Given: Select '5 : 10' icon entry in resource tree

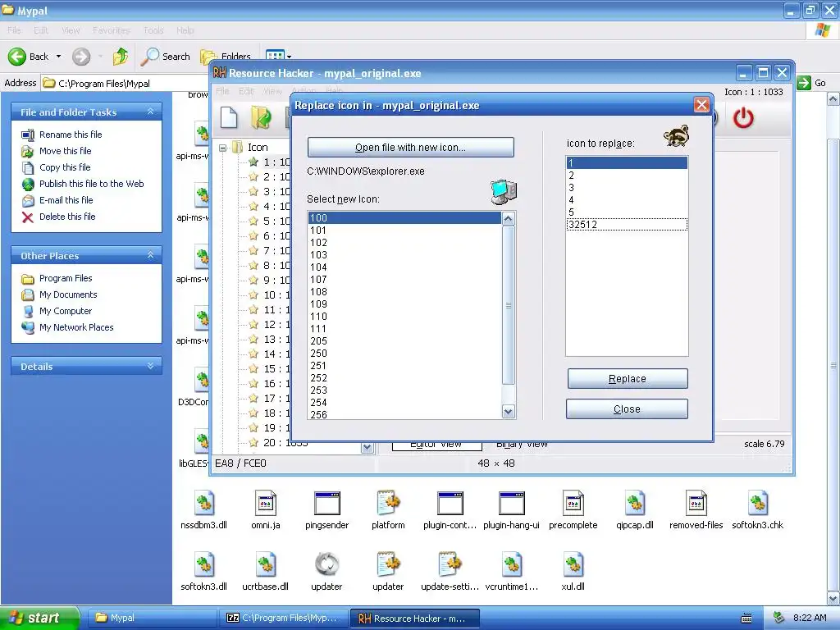Looking at the screenshot, I should (x=271, y=221).
